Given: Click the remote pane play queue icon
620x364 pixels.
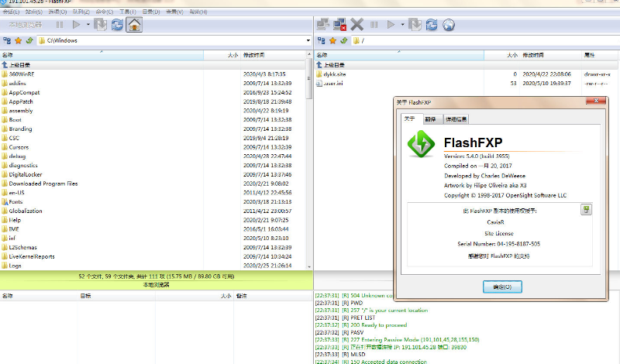Looking at the screenshot, I should click(x=391, y=25).
